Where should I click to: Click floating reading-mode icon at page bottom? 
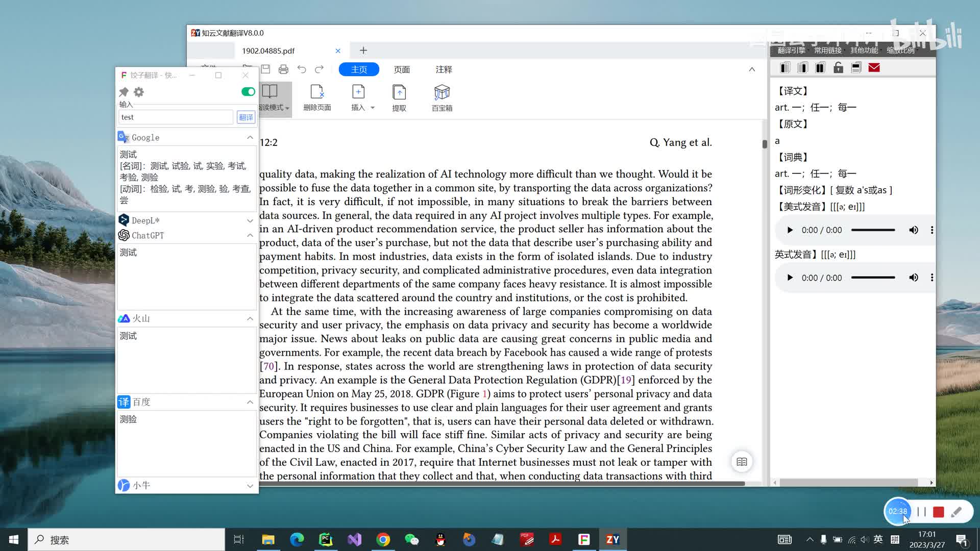click(x=742, y=462)
